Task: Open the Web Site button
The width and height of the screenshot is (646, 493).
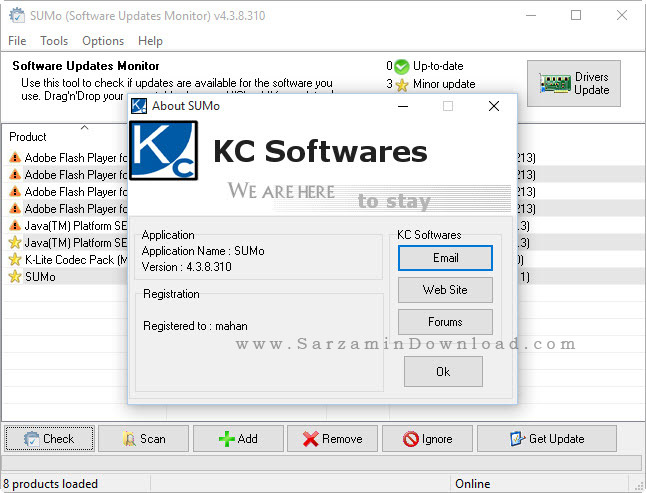Action: [x=445, y=290]
